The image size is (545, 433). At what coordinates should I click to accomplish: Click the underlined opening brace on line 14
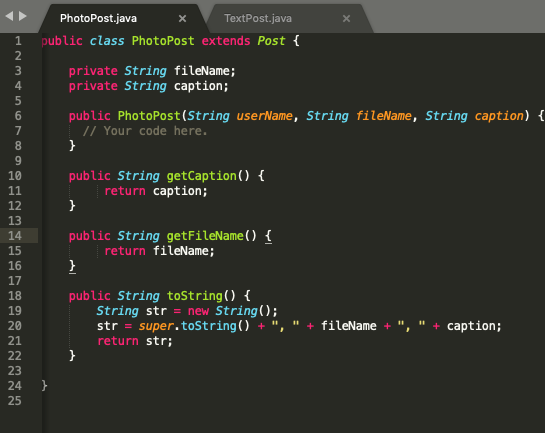pos(268,236)
